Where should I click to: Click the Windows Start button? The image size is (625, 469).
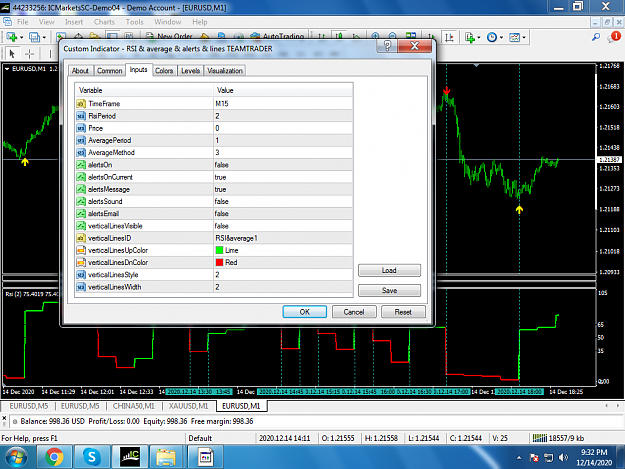(x=16, y=457)
